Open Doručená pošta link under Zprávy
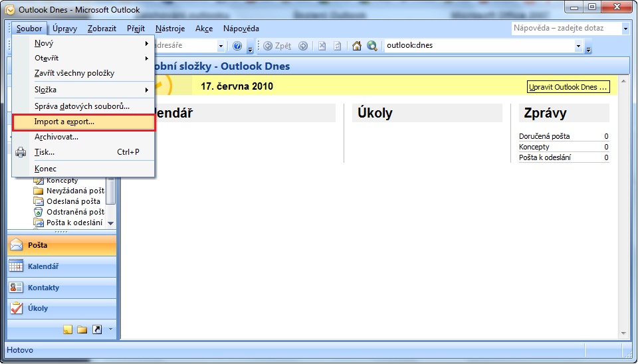638x364 pixels. (x=544, y=136)
